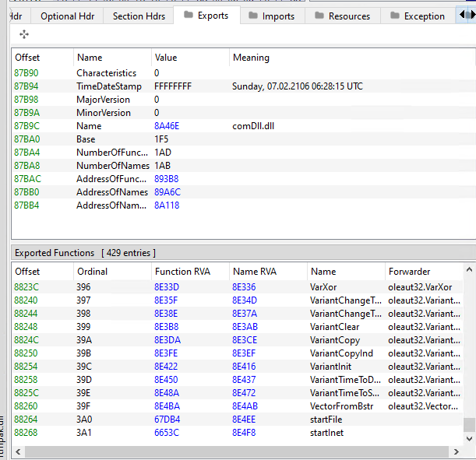Open the Imports tab
This screenshot has width=476, height=460.
click(x=273, y=16)
